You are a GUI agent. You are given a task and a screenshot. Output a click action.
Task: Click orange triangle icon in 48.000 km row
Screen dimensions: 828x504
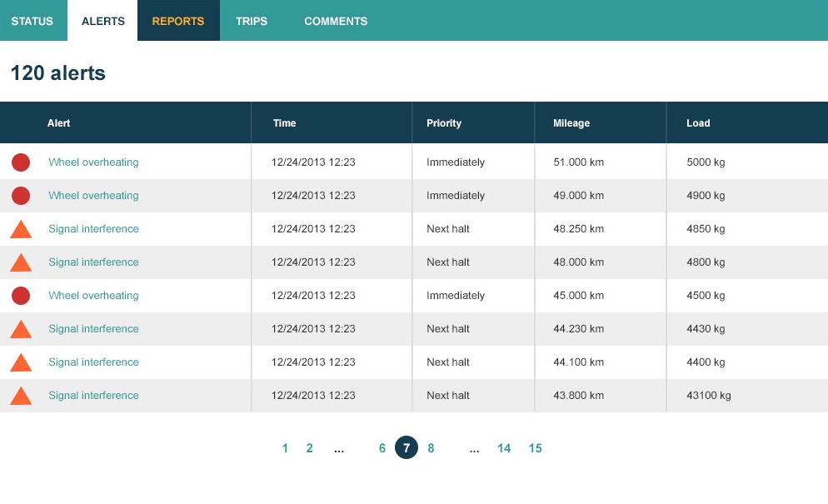tap(21, 262)
